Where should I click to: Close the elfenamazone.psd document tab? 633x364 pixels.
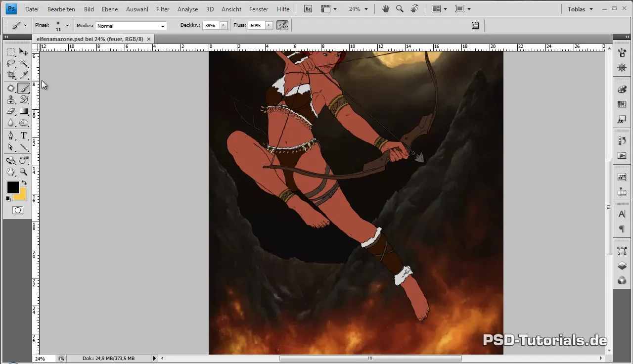(149, 39)
